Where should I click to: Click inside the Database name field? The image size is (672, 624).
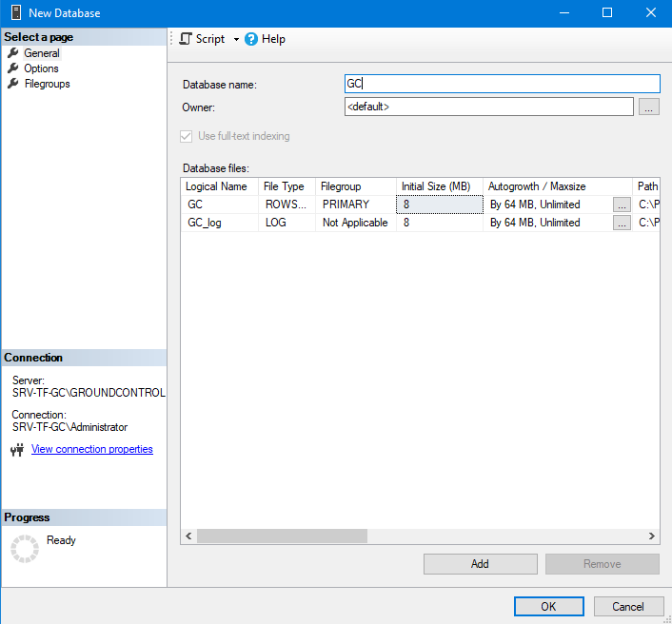pos(502,85)
